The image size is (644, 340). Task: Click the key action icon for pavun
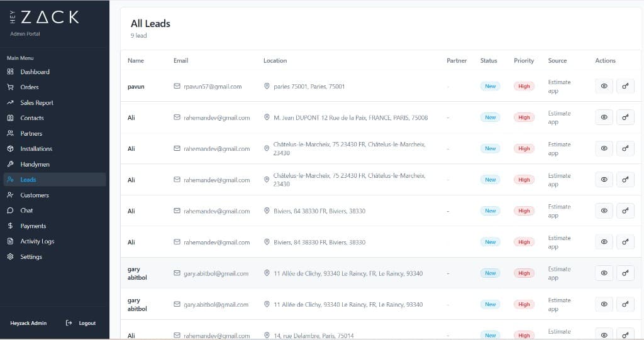625,86
